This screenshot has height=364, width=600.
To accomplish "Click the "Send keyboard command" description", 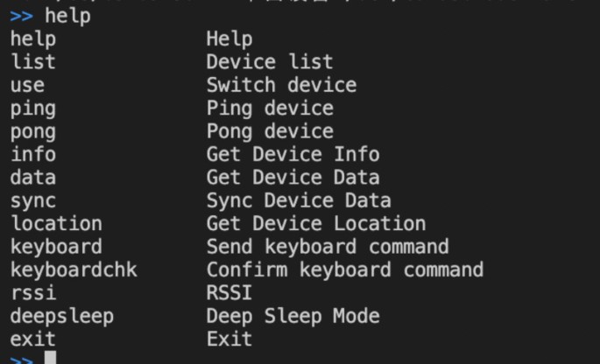I will pos(328,247).
